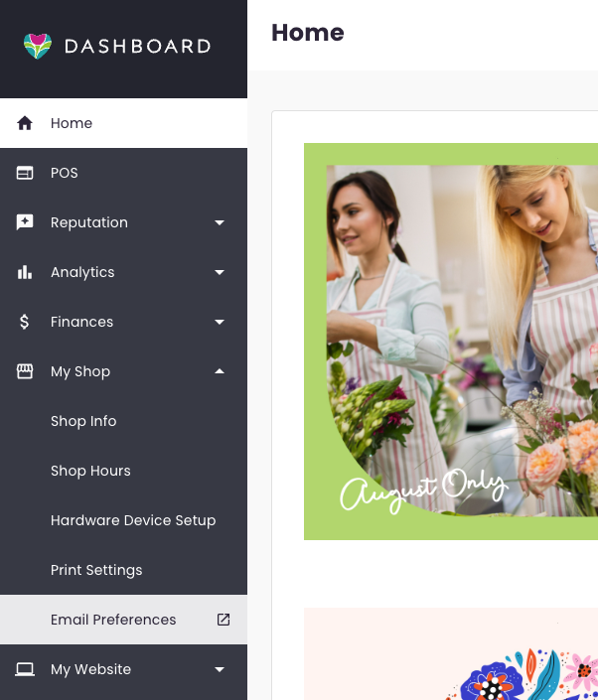598x700 pixels.
Task: Click the Home page heading
Action: click(308, 33)
